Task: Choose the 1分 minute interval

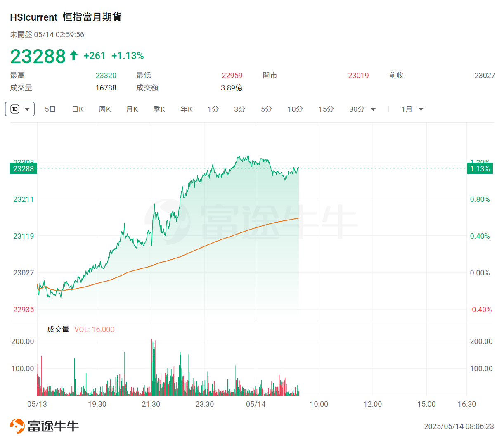Action: coord(213,109)
